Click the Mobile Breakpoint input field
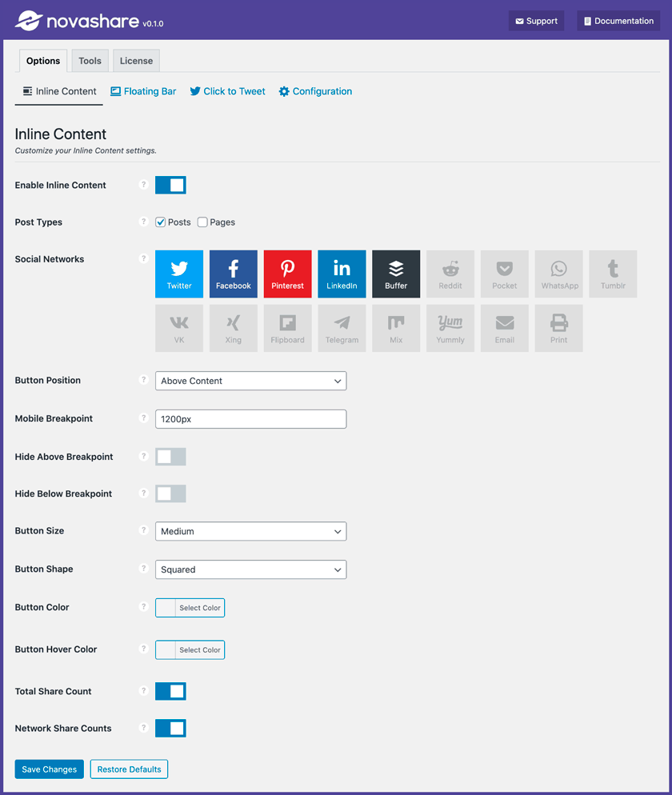 tap(250, 419)
